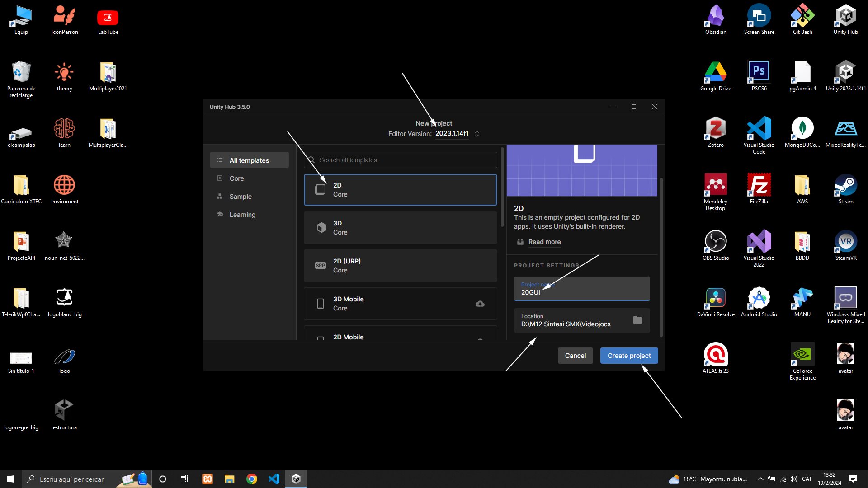Click the cloud download icon on 3D Mobile
Viewport: 868px width, 488px height.
pyautogui.click(x=480, y=304)
